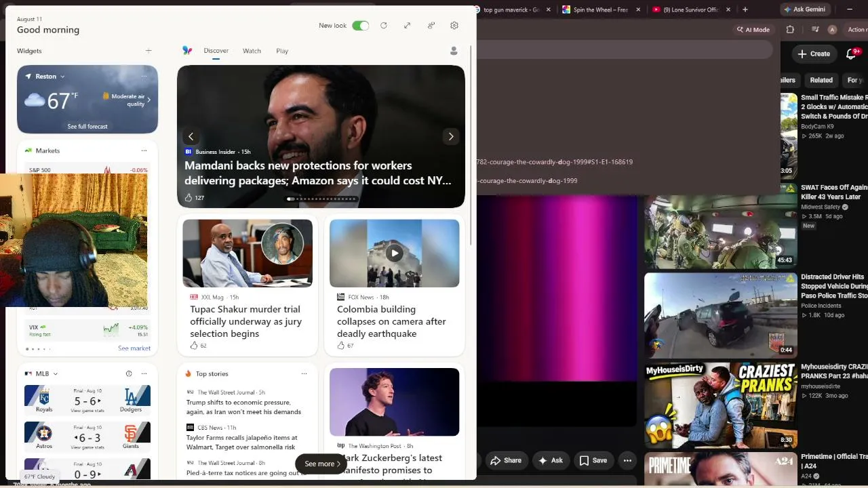Open the VIX market row
The image size is (868, 488).
pos(87,330)
